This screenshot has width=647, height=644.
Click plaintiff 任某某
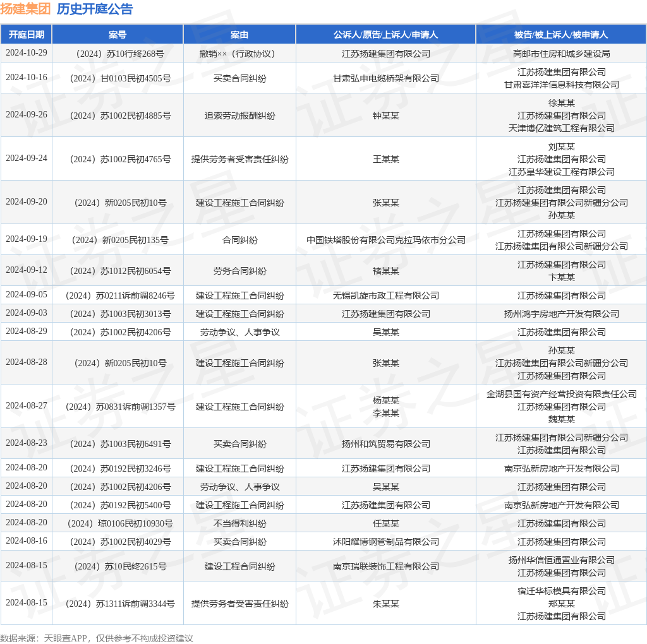pyautogui.click(x=386, y=523)
